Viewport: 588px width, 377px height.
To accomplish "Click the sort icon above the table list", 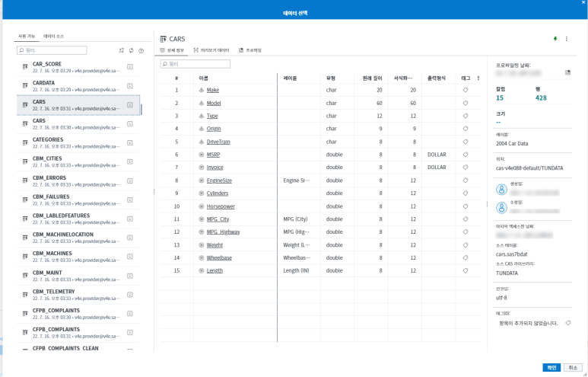I will pyautogui.click(x=122, y=50).
